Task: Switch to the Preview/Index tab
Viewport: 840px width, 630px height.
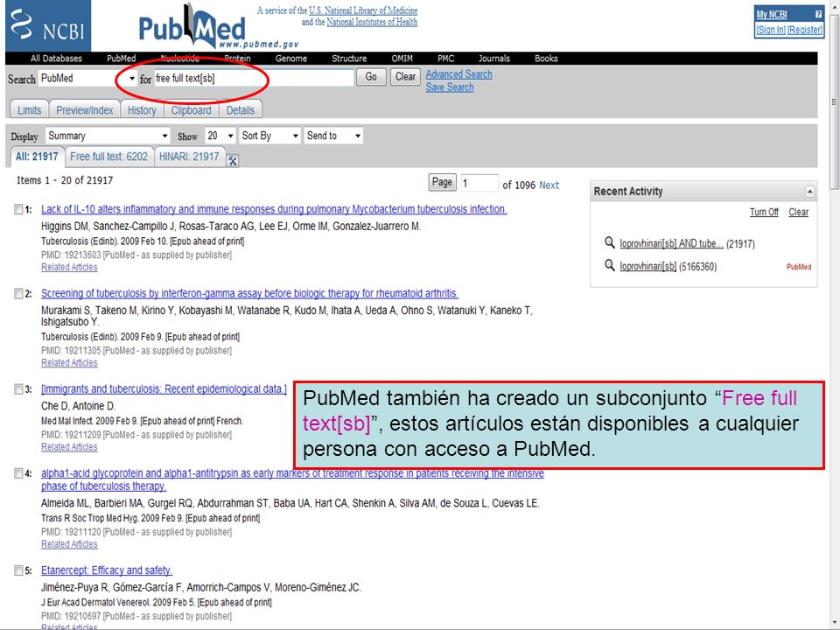Action: [85, 110]
